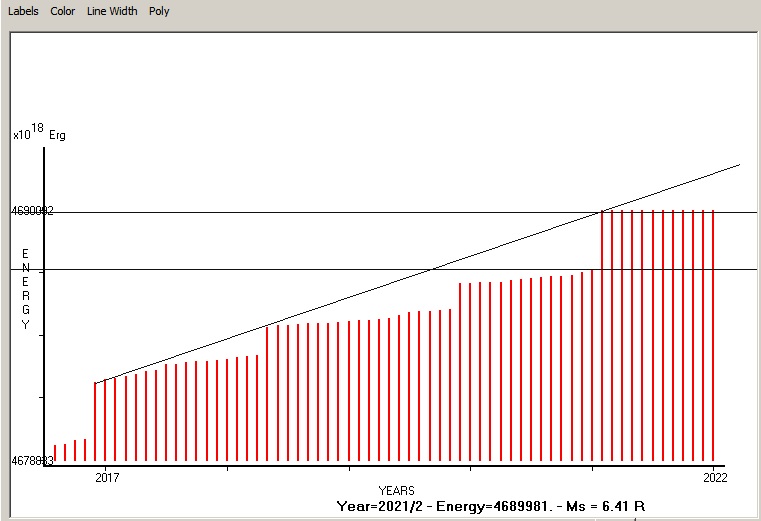Viewport: 761px width, 521px height.
Task: Click the Year/Energy/Ms status readout text
Action: point(497,505)
